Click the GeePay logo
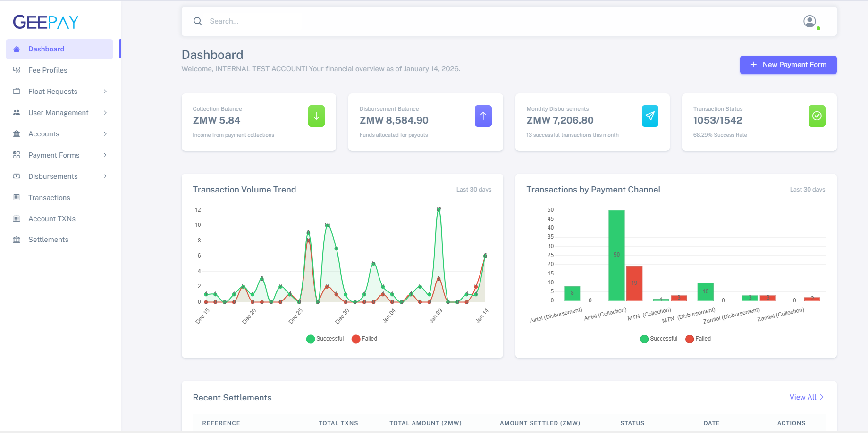The width and height of the screenshot is (868, 433). pos(46,22)
